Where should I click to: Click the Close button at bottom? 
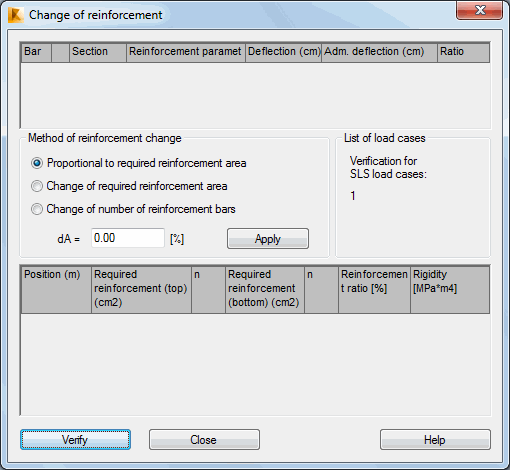coord(204,440)
